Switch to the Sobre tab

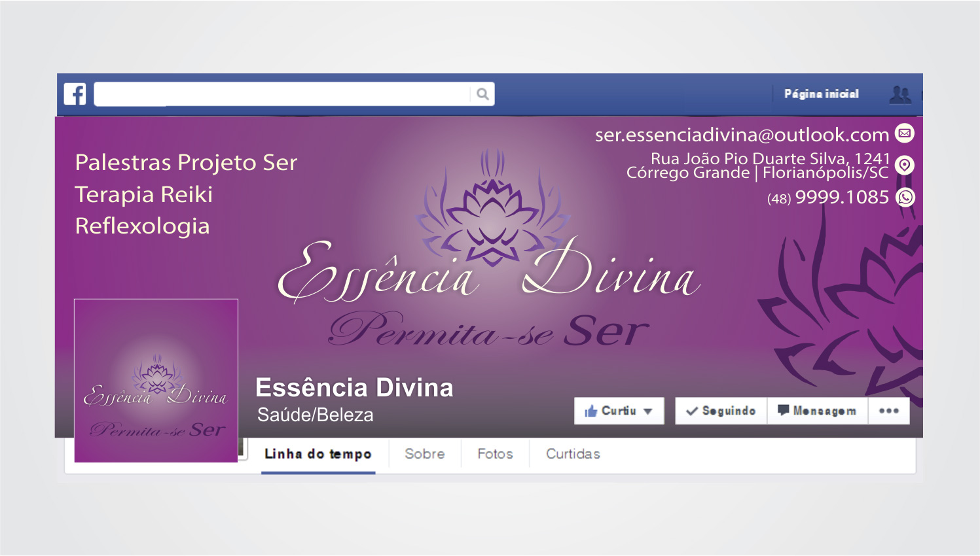pos(424,454)
